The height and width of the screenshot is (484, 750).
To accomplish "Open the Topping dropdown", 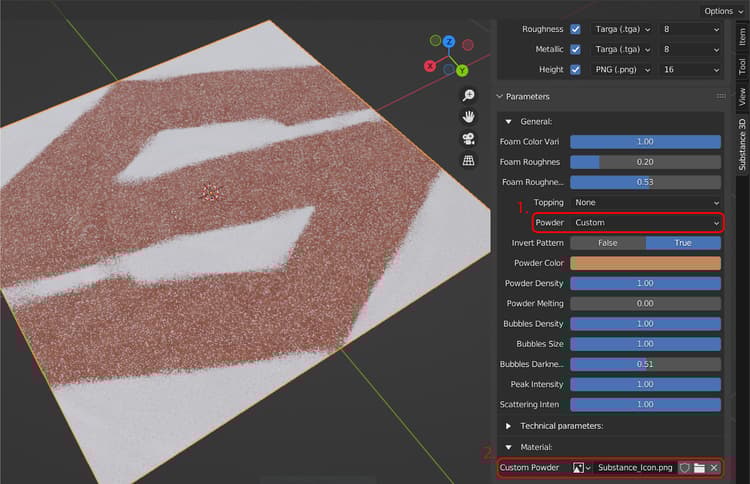I will [x=645, y=202].
